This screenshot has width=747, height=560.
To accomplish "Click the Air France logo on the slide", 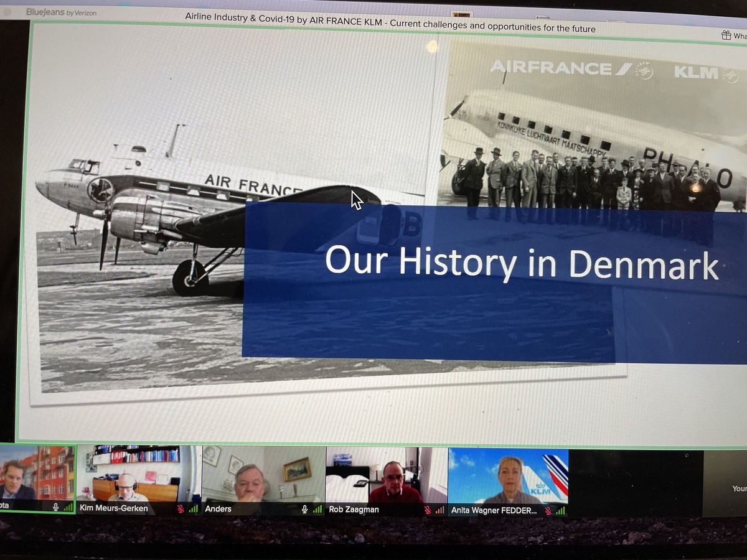I will click(x=560, y=68).
